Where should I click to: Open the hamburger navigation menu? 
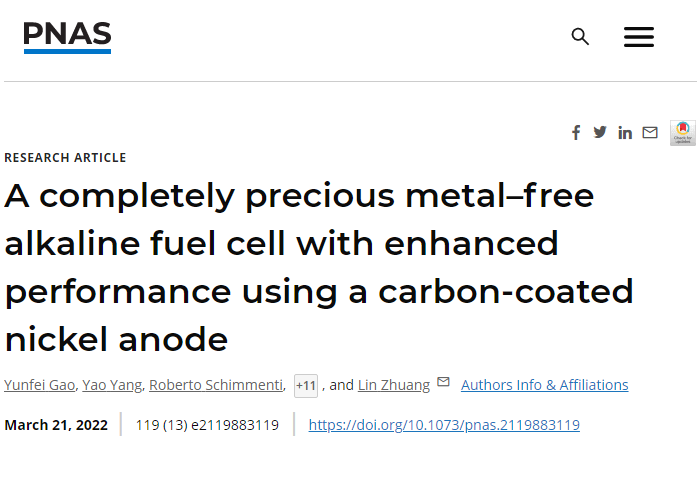(x=638, y=37)
